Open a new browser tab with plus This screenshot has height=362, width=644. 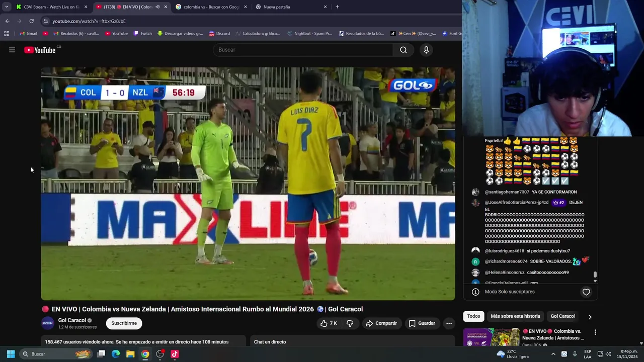click(x=337, y=7)
